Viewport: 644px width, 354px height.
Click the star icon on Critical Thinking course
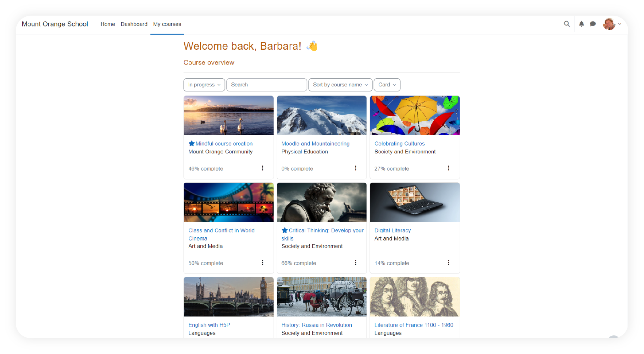(284, 230)
